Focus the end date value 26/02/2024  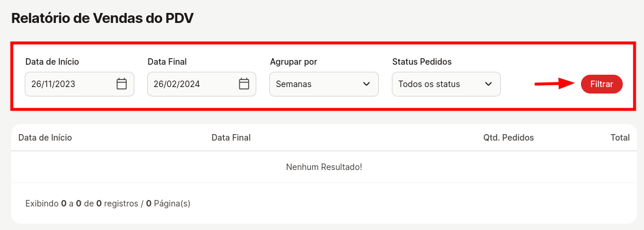coord(177,84)
